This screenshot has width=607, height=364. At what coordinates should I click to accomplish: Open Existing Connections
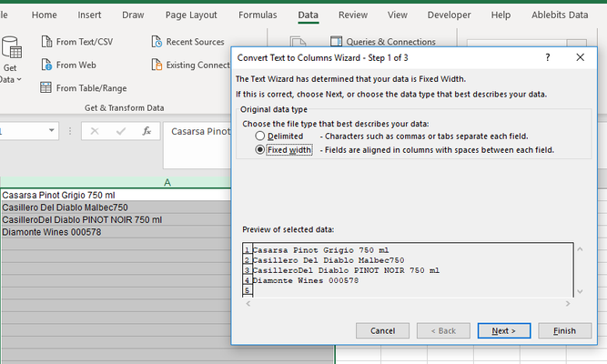[191, 65]
